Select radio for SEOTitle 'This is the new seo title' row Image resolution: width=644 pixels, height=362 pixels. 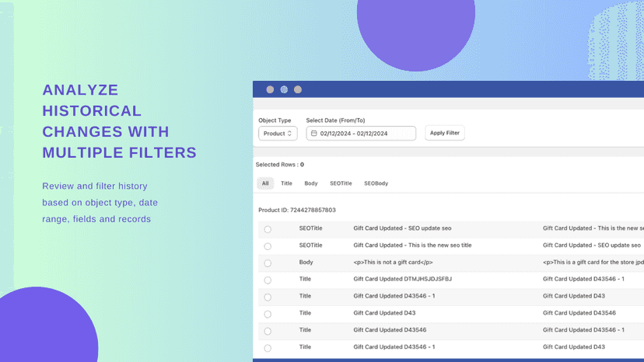(x=268, y=246)
